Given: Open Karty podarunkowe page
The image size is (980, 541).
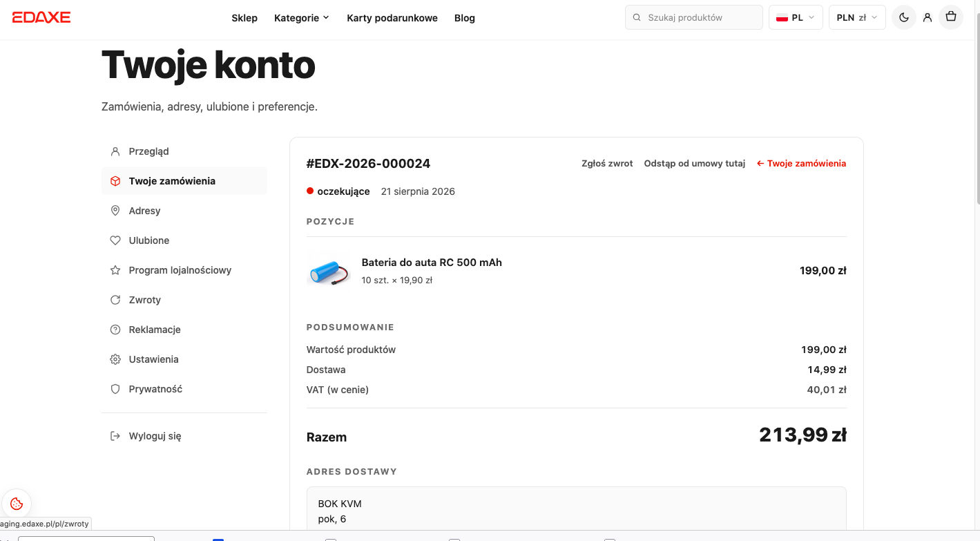Looking at the screenshot, I should (392, 18).
